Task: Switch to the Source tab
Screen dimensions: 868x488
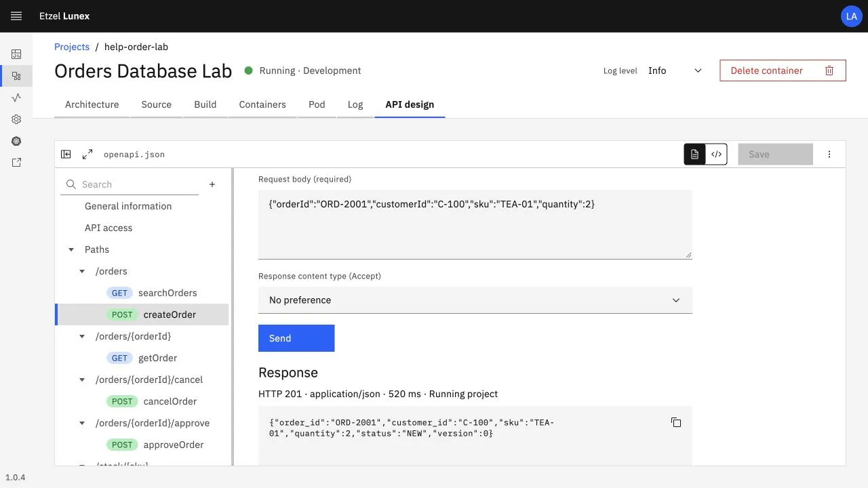Action: pos(157,104)
